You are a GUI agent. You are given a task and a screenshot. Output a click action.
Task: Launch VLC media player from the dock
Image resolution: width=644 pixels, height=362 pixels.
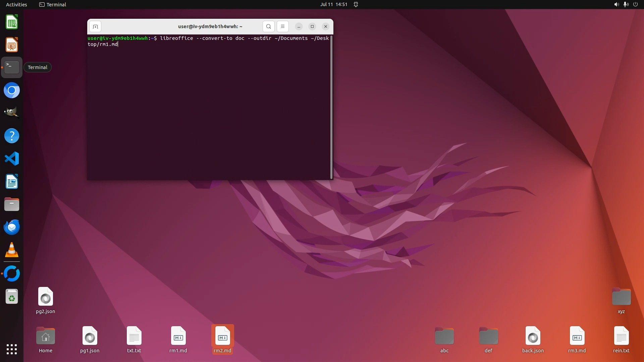[12, 250]
